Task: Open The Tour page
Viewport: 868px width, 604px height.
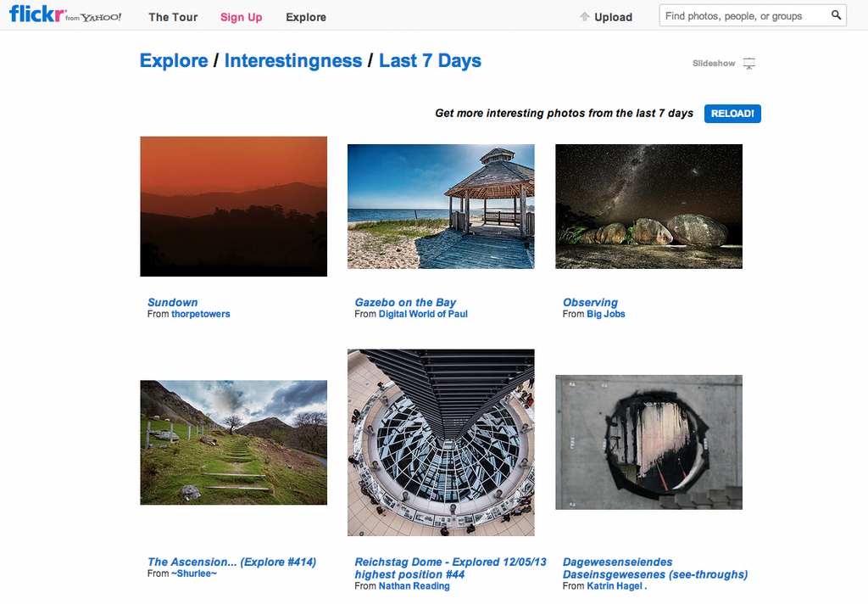Action: click(173, 17)
